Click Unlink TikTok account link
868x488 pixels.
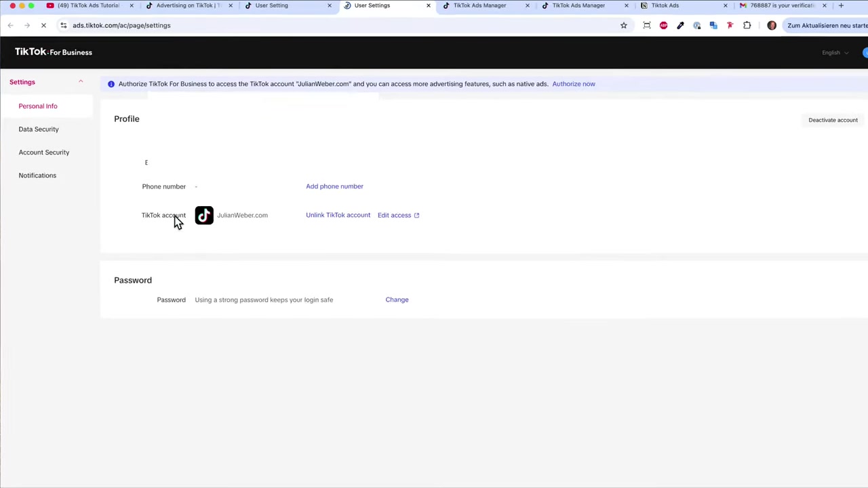[338, 215]
